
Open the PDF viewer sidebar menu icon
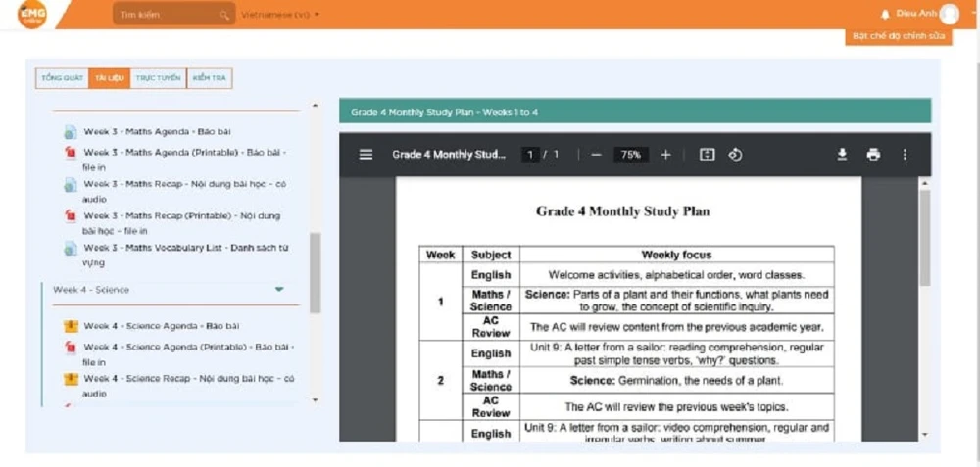pos(366,155)
